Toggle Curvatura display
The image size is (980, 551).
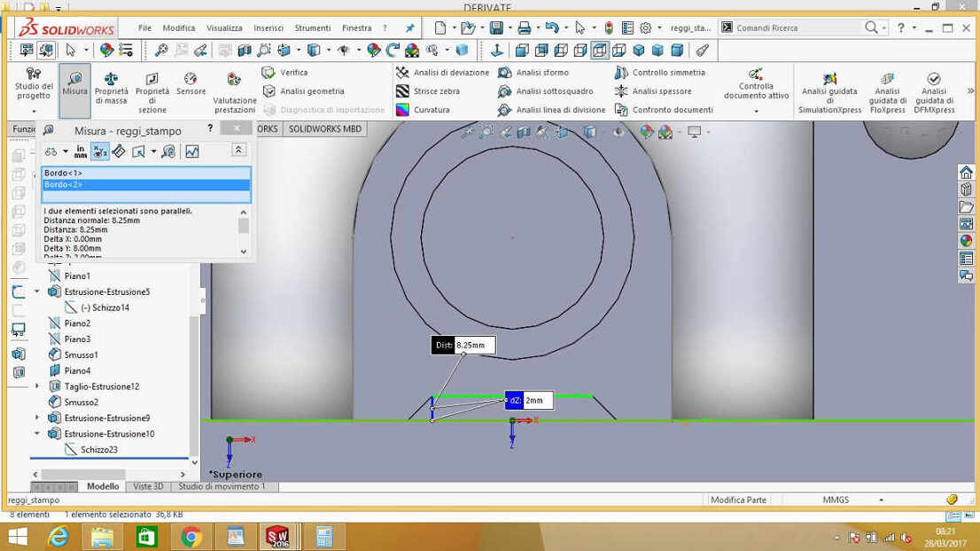coord(424,110)
